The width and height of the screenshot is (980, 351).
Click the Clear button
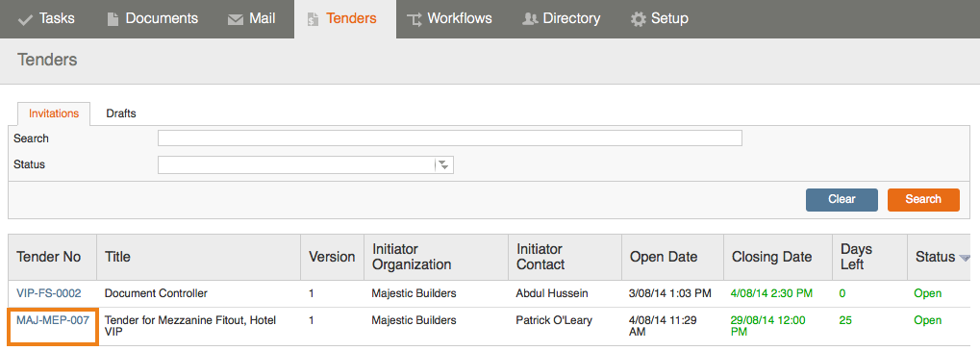pyautogui.click(x=842, y=199)
